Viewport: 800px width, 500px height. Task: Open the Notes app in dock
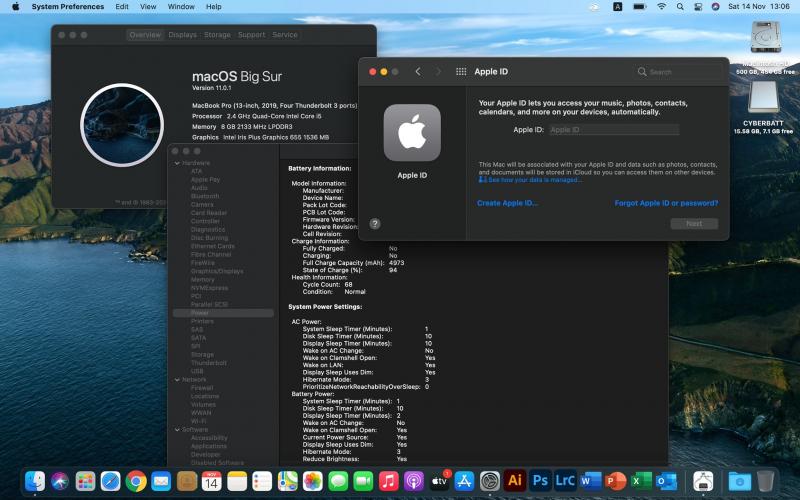pos(237,481)
